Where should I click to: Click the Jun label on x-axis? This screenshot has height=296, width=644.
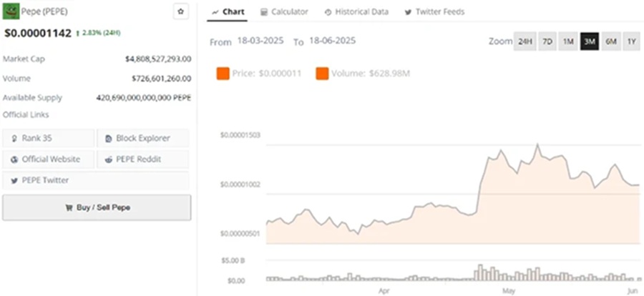click(x=633, y=291)
